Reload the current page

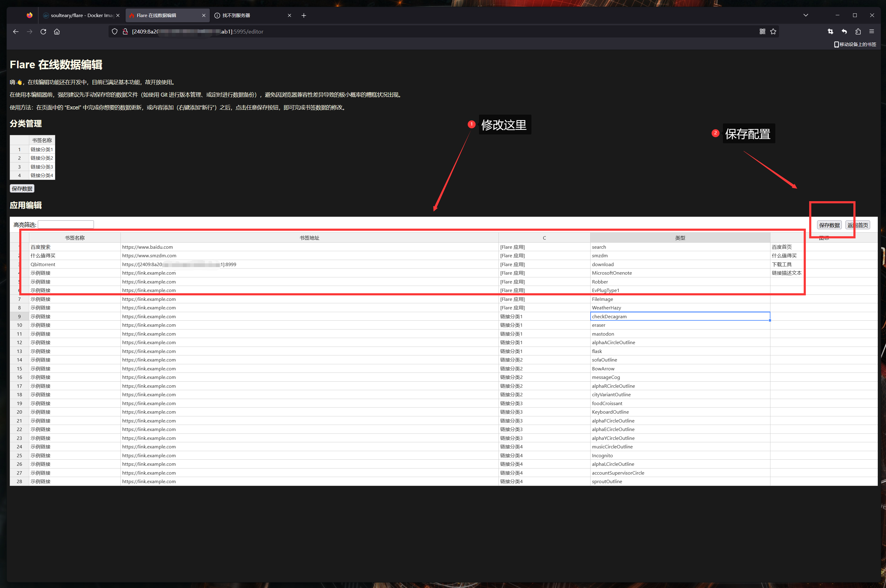(x=43, y=31)
